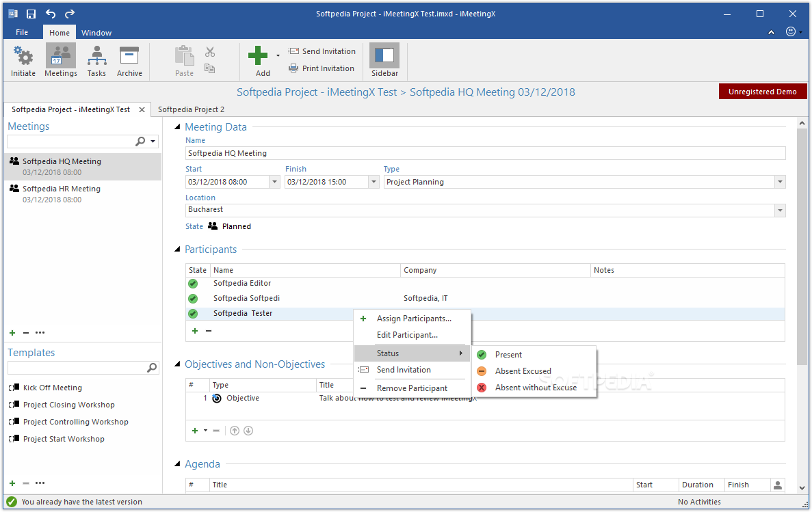Select the Project Start Workshop template

(x=64, y=439)
